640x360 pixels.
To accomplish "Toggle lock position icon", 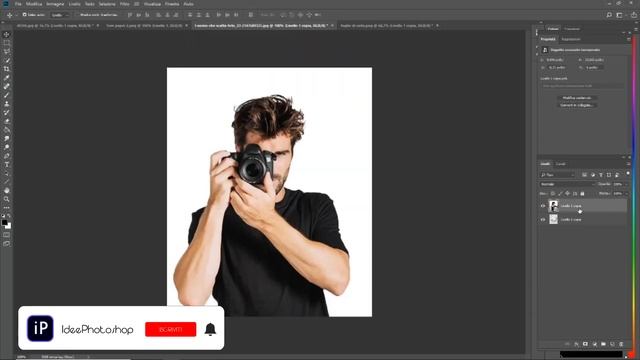I will 567,193.
